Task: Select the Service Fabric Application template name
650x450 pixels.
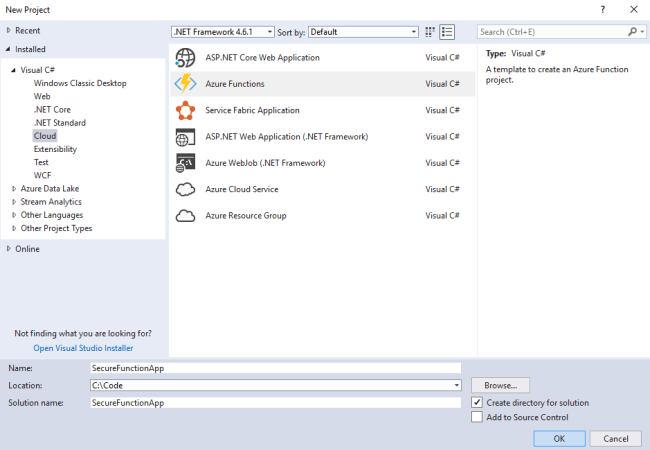Action: (x=252, y=110)
